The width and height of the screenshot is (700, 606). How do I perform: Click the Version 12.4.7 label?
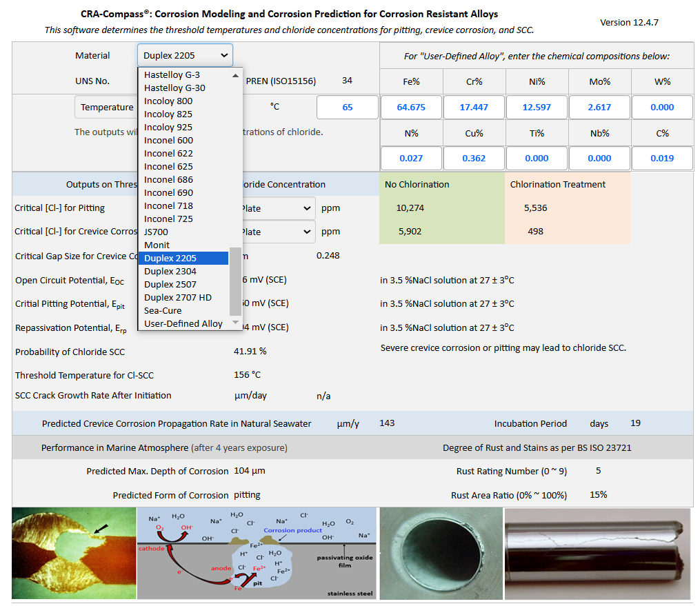pos(629,22)
